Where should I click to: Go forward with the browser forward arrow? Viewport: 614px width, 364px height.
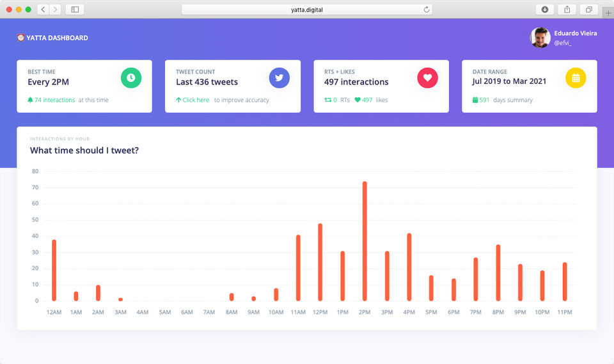[55, 10]
